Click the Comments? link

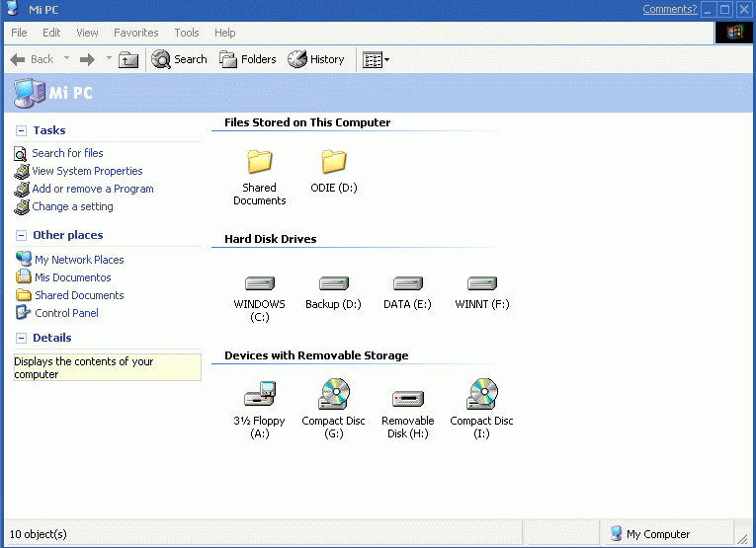tap(670, 9)
